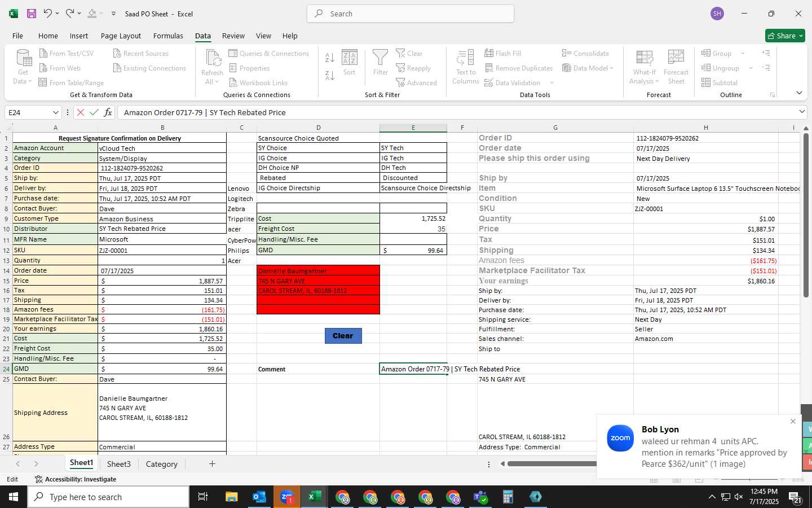812x508 pixels.
Task: Select the red Danielle Baumgartner cell
Action: click(x=318, y=270)
